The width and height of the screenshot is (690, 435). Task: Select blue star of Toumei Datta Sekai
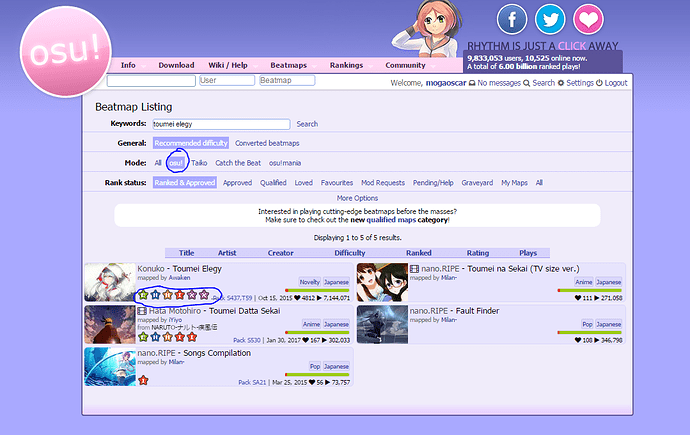pos(155,337)
